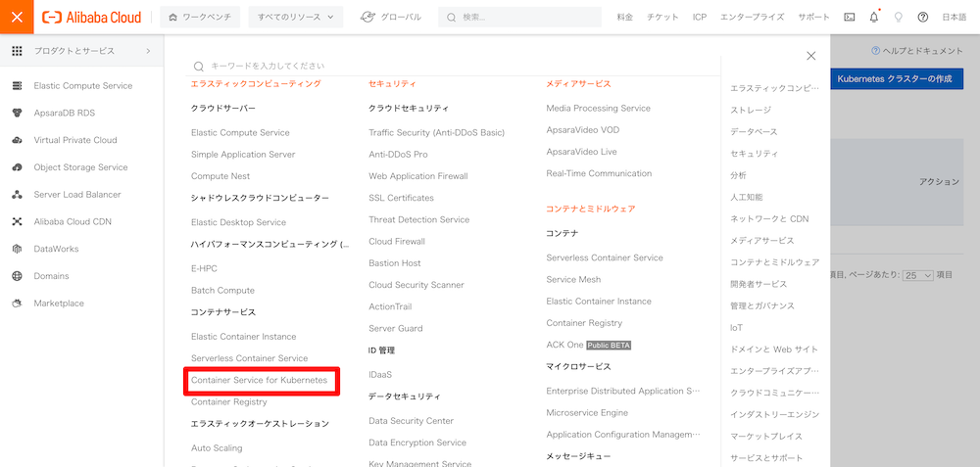This screenshot has width=980, height=467.
Task: Click the keyword search magnifier icon
Action: click(x=199, y=67)
